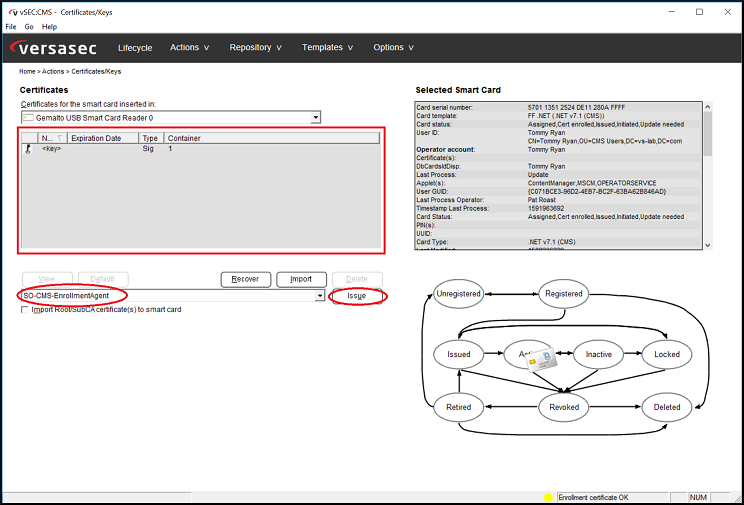Viewport: 744px width, 505px height.
Task: Select the <key> certificate row
Action: coord(201,149)
